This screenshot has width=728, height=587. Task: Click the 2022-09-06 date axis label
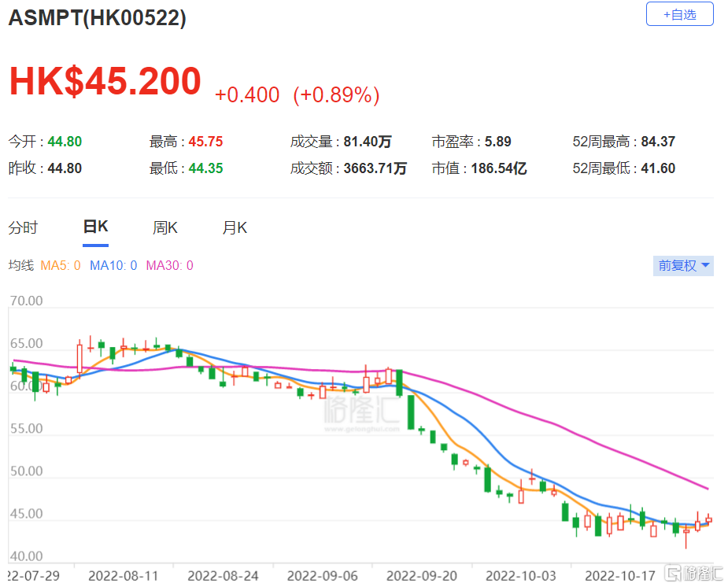322,576
